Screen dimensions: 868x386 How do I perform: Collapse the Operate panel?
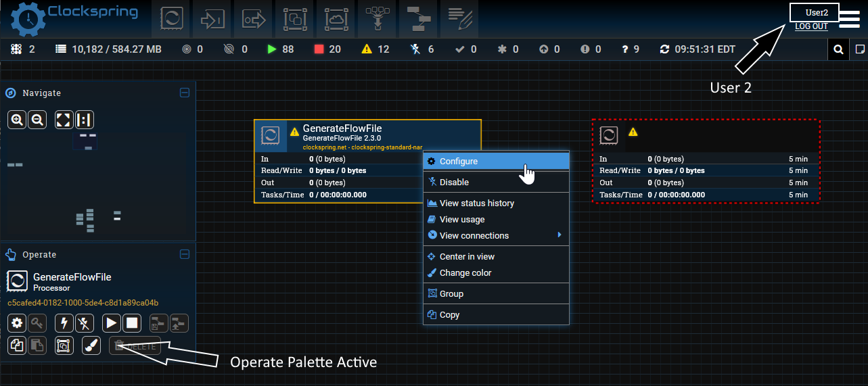(x=185, y=254)
